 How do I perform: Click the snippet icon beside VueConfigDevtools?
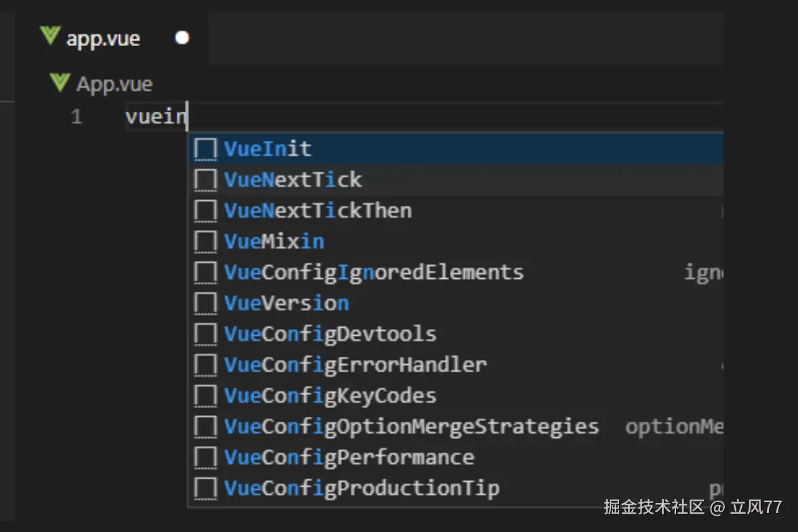click(205, 334)
